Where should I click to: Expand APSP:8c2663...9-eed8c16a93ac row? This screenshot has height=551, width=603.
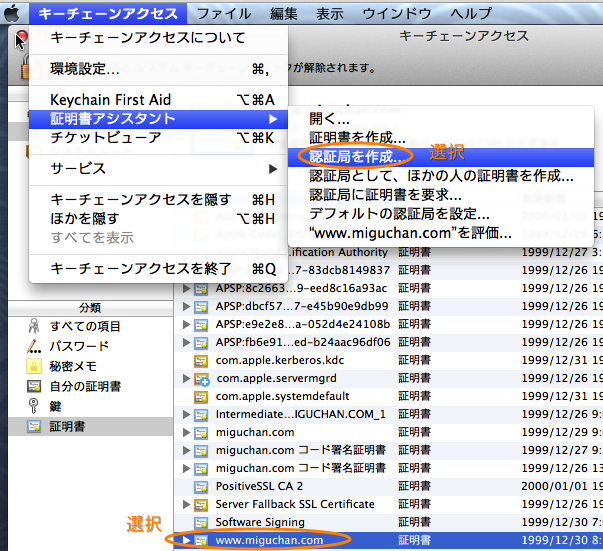point(187,288)
